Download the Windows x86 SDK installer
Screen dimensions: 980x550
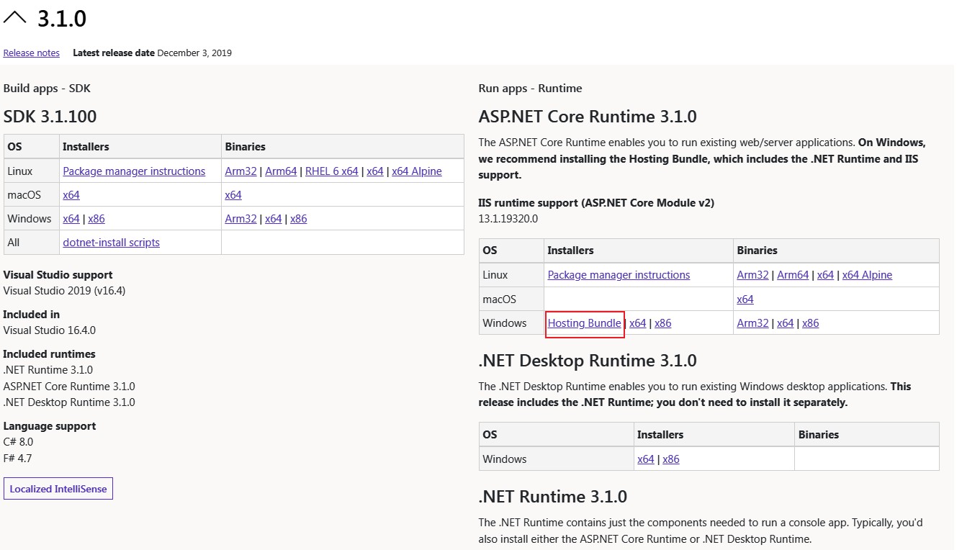(x=96, y=219)
